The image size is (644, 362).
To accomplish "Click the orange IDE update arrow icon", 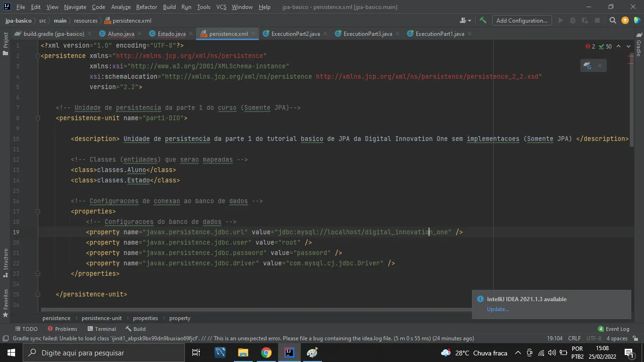I will point(625,20).
